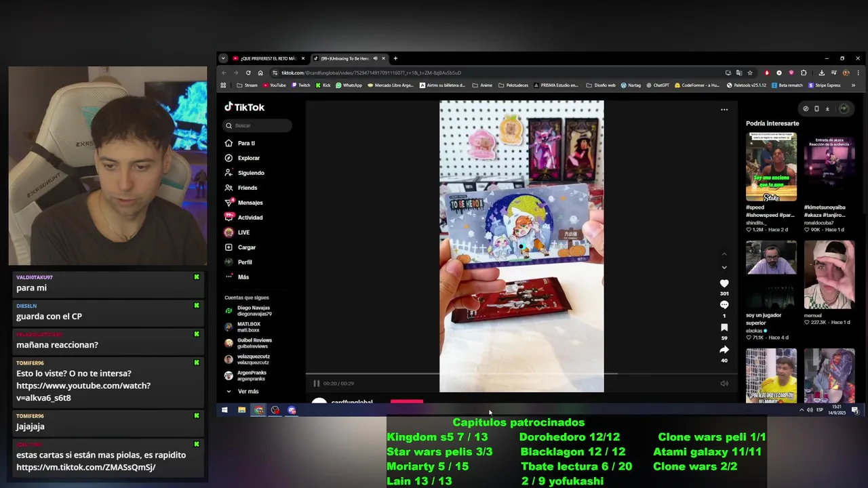The width and height of the screenshot is (868, 488).
Task: Open the Friends section
Action: pyautogui.click(x=241, y=188)
